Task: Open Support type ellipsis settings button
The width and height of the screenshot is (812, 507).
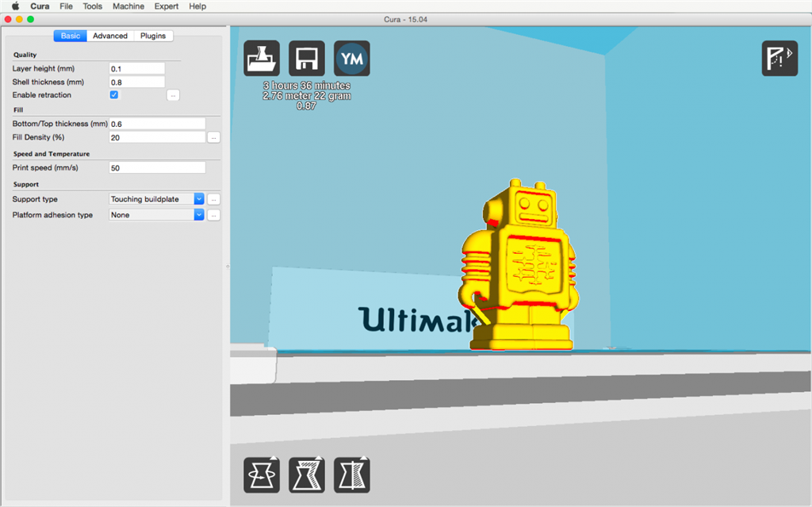Action: 213,199
